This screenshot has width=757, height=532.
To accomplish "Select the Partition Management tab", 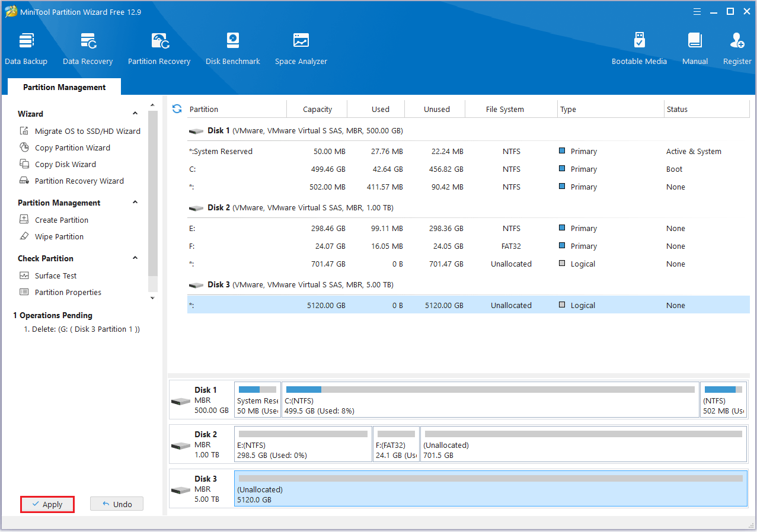I will pos(63,87).
